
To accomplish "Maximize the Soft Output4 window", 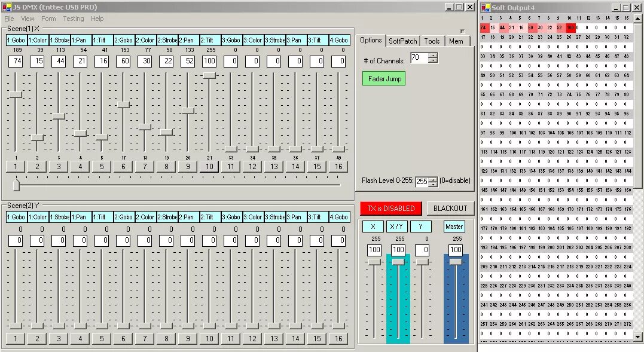I will [x=625, y=7].
